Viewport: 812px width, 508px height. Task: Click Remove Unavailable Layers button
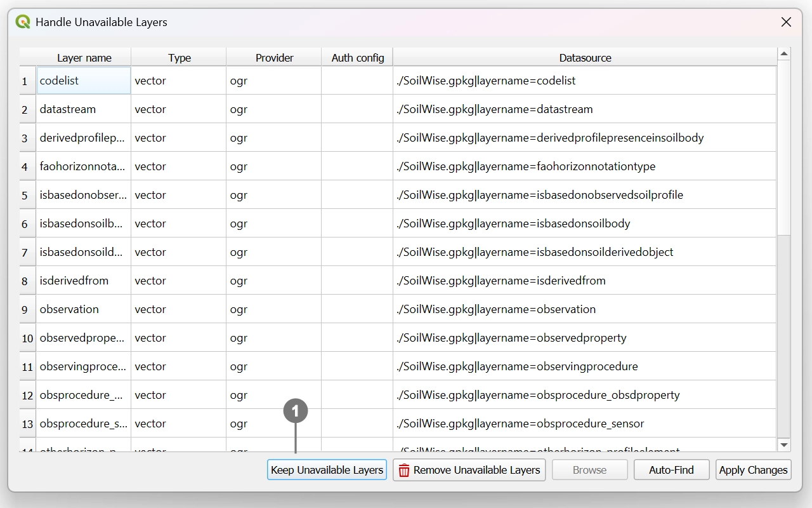click(x=469, y=470)
